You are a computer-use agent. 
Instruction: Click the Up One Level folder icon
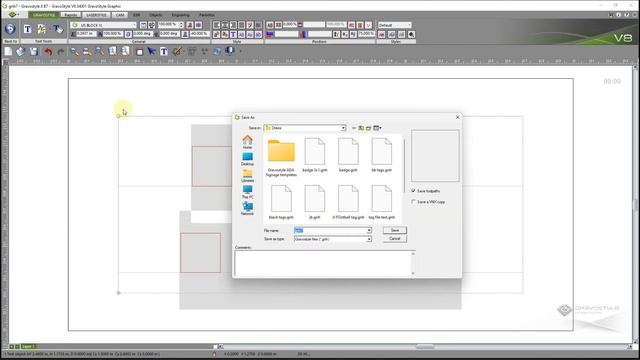361,128
